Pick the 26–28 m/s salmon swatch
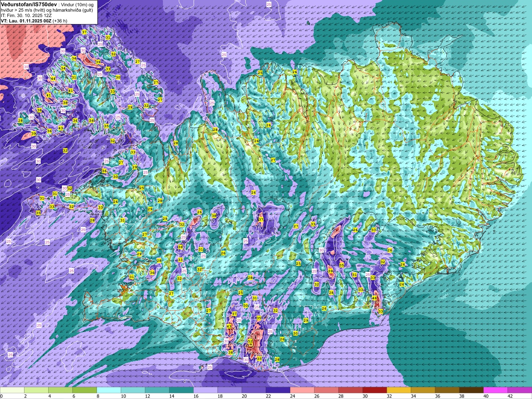This screenshot has height=399, width=532. (326, 390)
